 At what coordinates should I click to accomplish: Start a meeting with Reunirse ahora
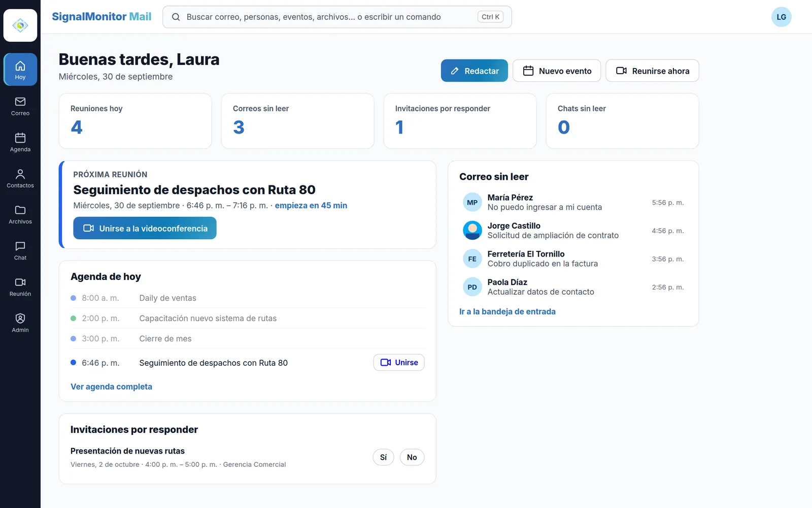[x=652, y=71]
